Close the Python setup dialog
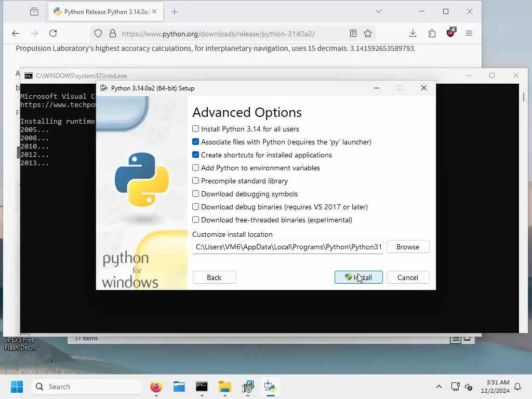532x399 pixels. pos(424,88)
